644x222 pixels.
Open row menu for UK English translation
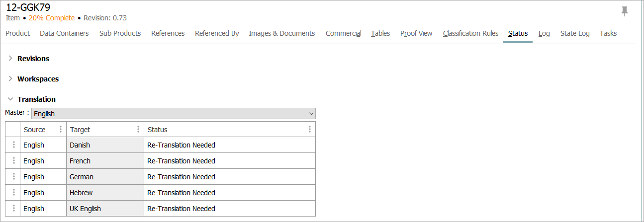point(13,209)
